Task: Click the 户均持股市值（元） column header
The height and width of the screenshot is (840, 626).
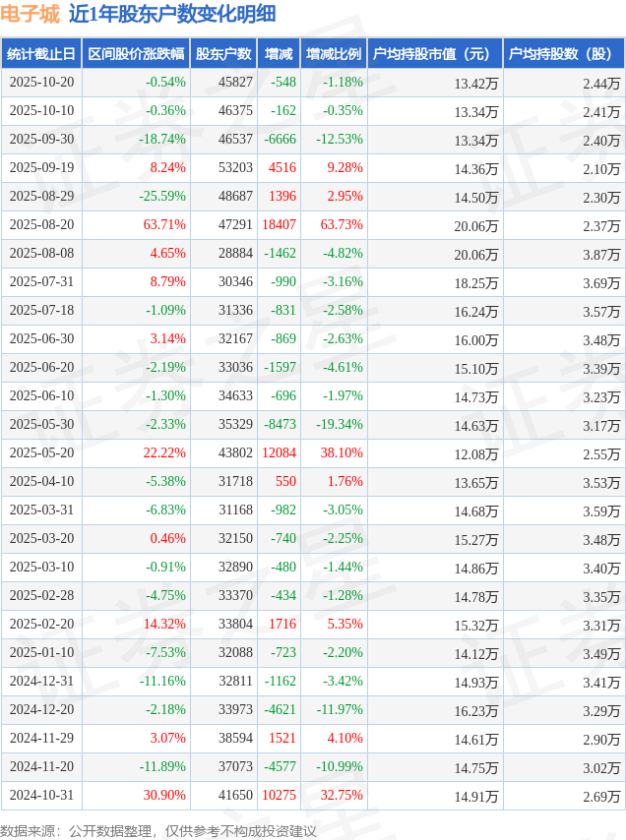Action: (x=432, y=54)
